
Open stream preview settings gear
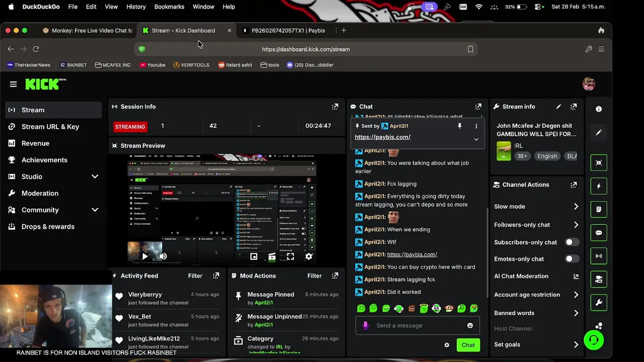[x=309, y=256]
